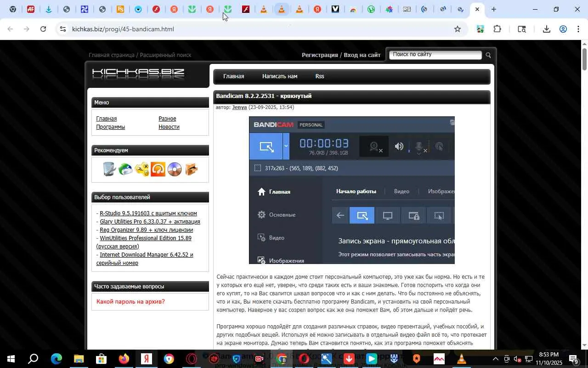Image resolution: width=588 pixels, height=368 pixels.
Task: Reload the page with the browser refresh button
Action: (x=43, y=29)
